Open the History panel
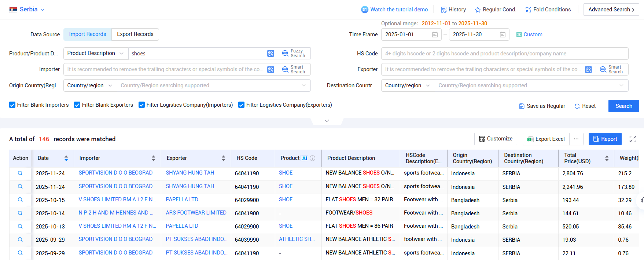This screenshot has width=644, height=260. [x=453, y=10]
